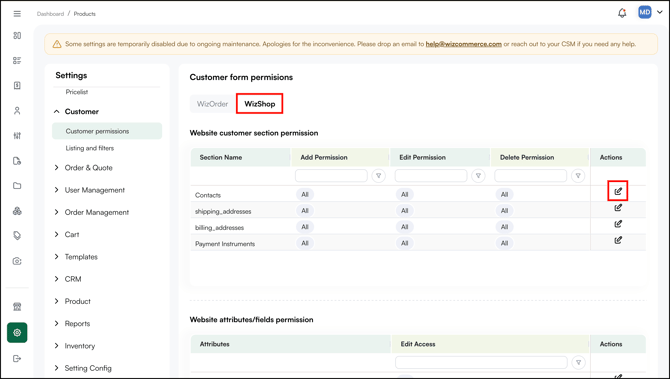Click the Attributes column header

291,344
